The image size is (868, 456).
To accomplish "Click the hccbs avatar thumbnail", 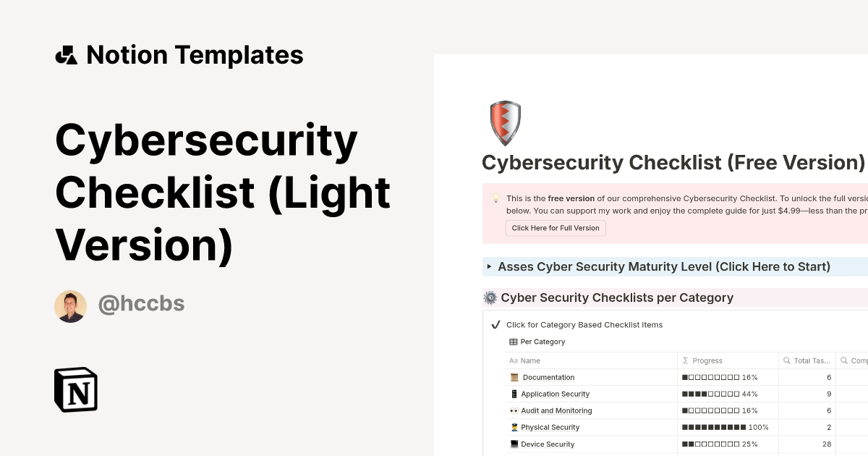I will pyautogui.click(x=70, y=305).
